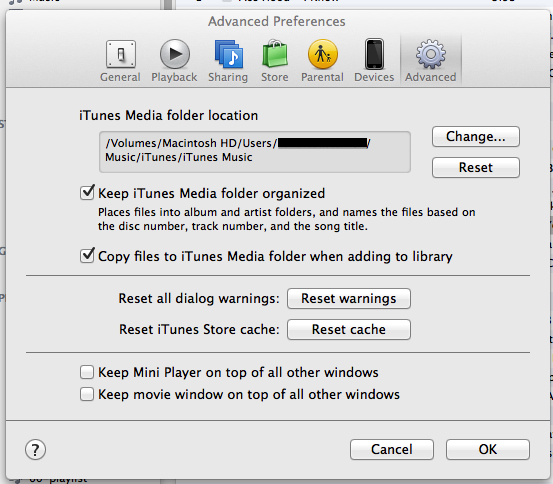Click the Reset all dialog warnings label
The height and width of the screenshot is (484, 553).
[x=199, y=298]
